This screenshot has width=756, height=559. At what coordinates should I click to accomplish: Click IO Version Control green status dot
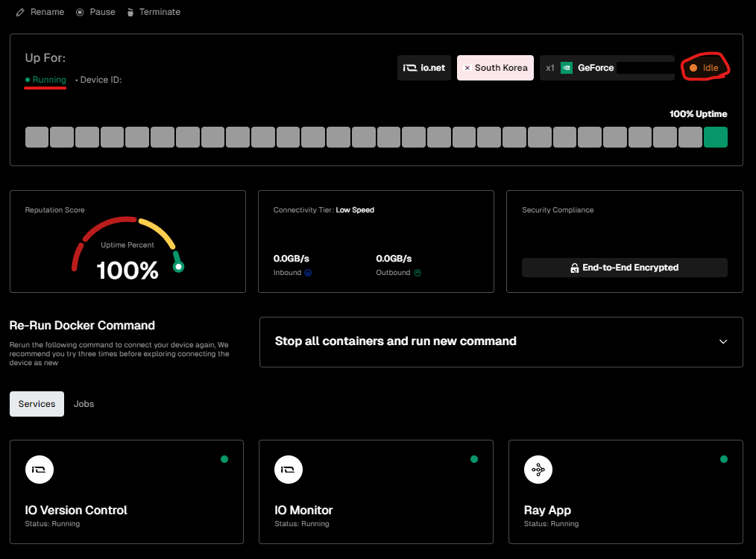pos(224,459)
